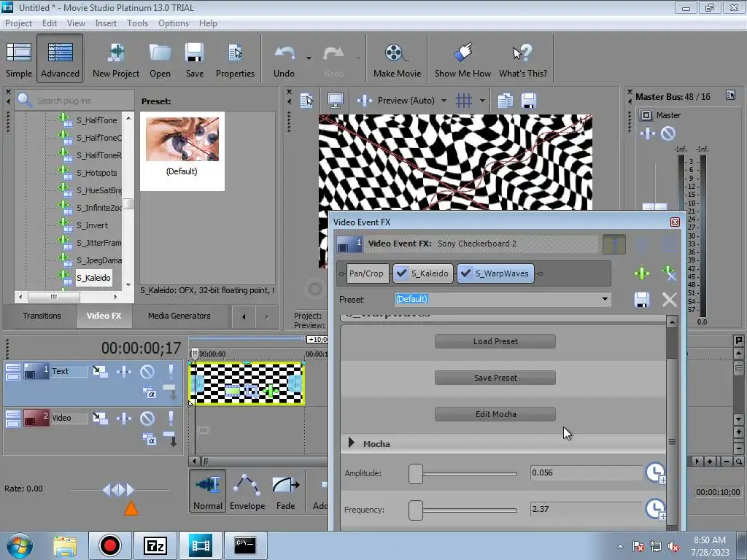This screenshot has height=560, width=747.
Task: Open overlays dropdown arrow beside grid
Action: (482, 101)
